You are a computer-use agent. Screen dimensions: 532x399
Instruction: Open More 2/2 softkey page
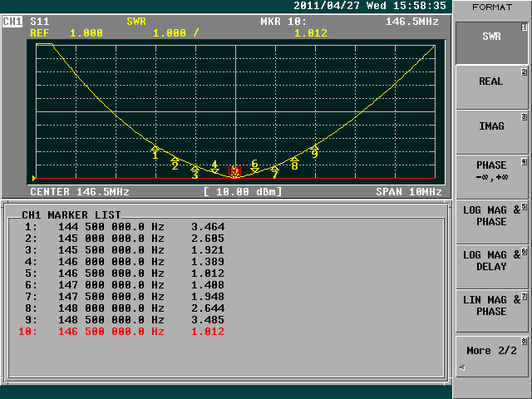pos(491,357)
